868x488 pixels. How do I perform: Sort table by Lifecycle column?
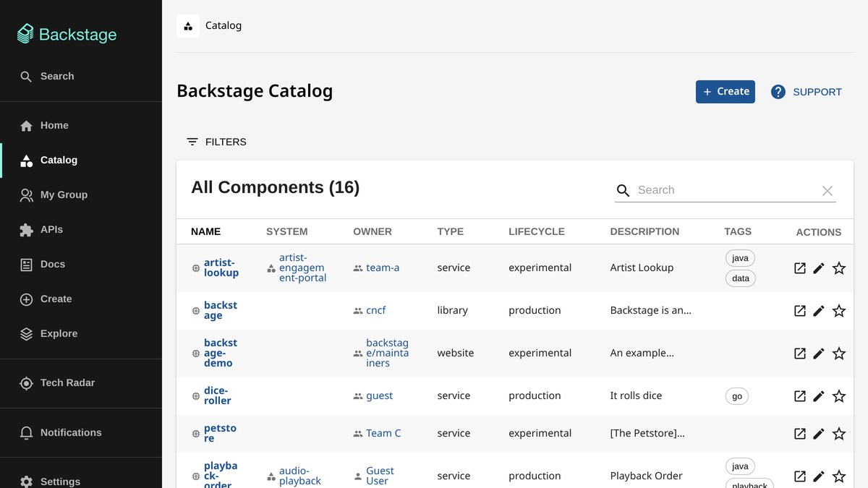tap(537, 232)
